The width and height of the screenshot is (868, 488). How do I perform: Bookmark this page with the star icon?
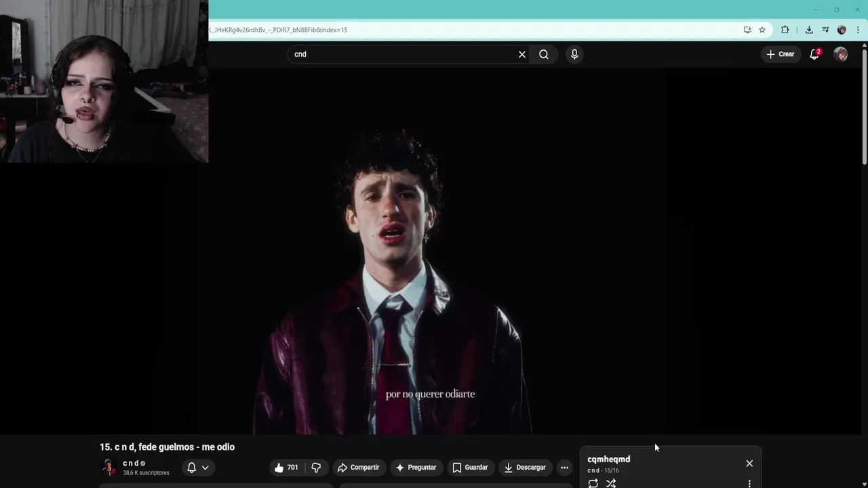tap(762, 30)
